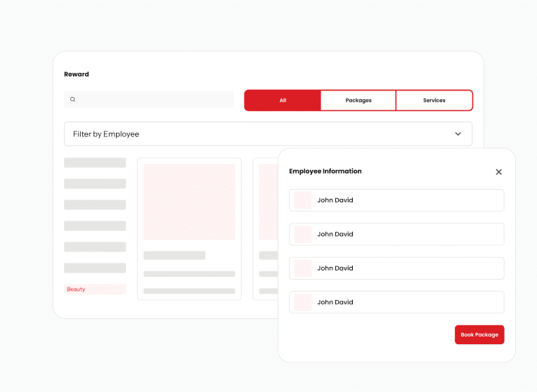Close the Employee Information dialog

[x=498, y=172]
